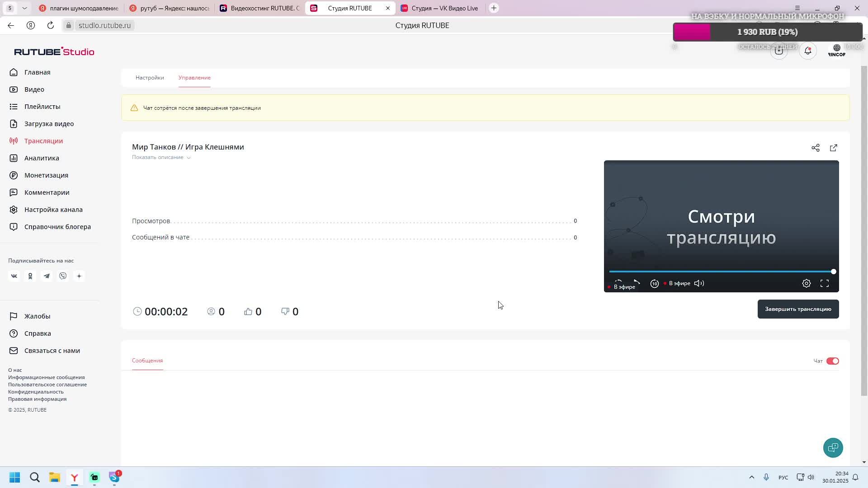Click the studio.rutube.ru address bar
This screenshot has height=488, width=868.
[x=104, y=25]
